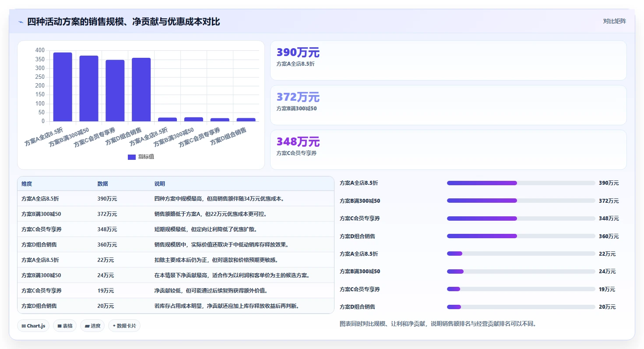Click 方案B满300减50 cell in 24万元 table row
The height and width of the screenshot is (349, 644).
coord(41,275)
